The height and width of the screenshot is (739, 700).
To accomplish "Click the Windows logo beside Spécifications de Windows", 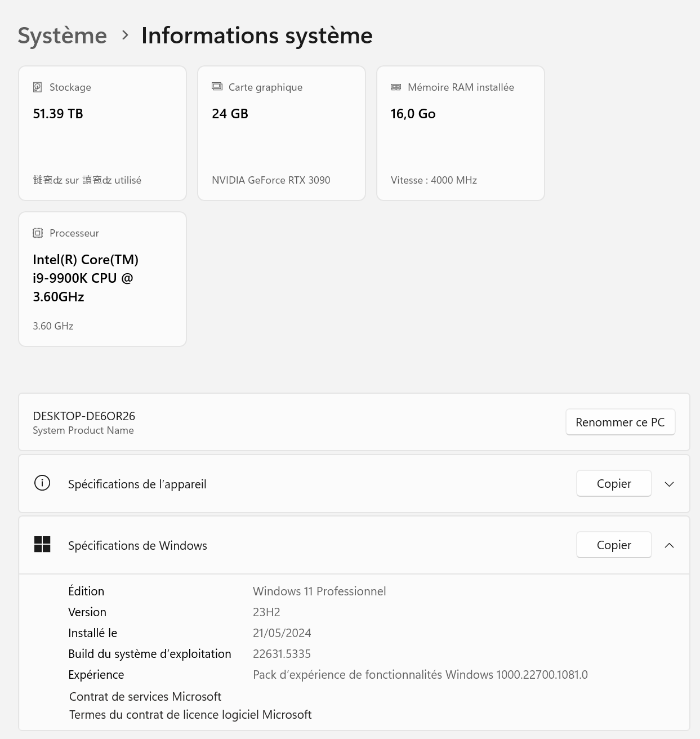I will [x=42, y=545].
